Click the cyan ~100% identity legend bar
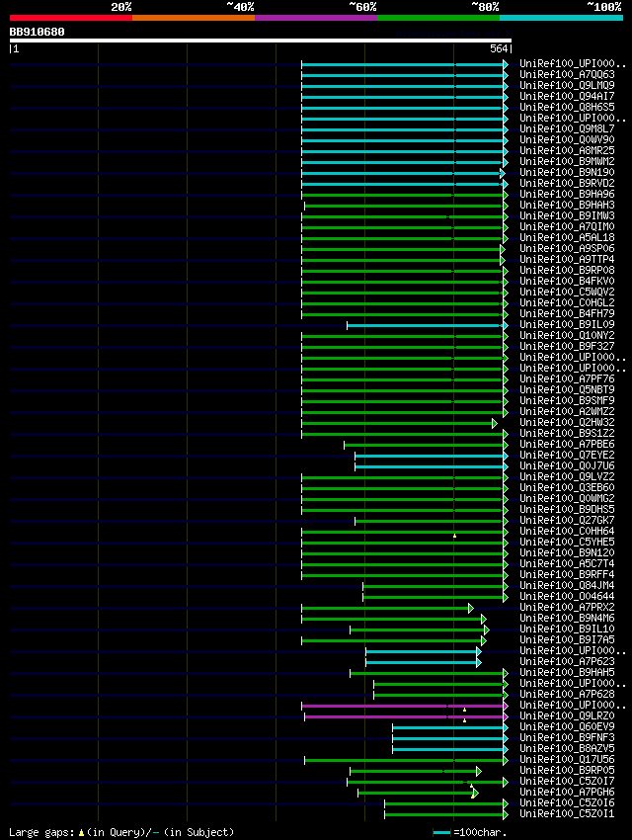The image size is (632, 840). tap(561, 18)
